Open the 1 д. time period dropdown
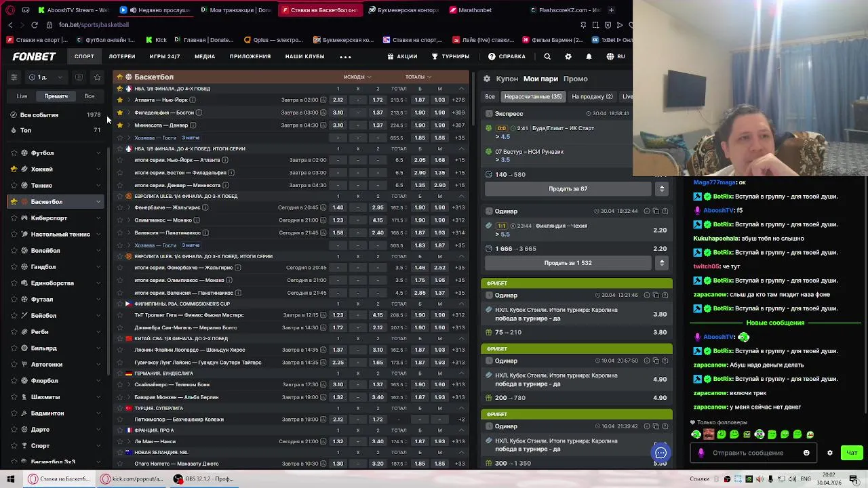Screen dimensions: 868x488 [45, 77]
